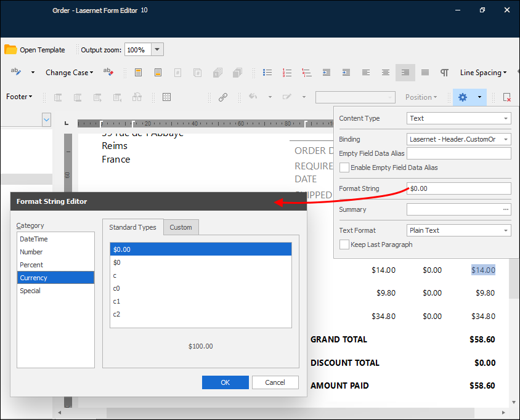
Task: Click the undo arrow icon
Action: pyautogui.click(x=253, y=97)
